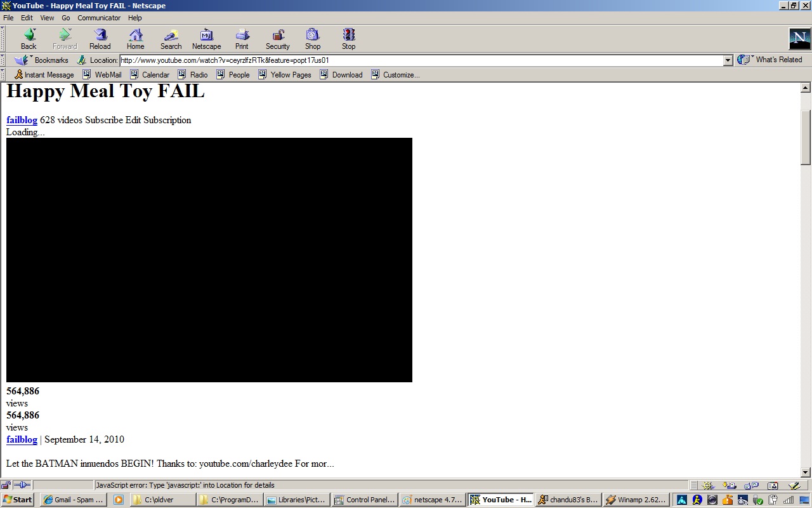Image resolution: width=812 pixels, height=508 pixels.
Task: Reload the current page
Action: pyautogui.click(x=100, y=39)
